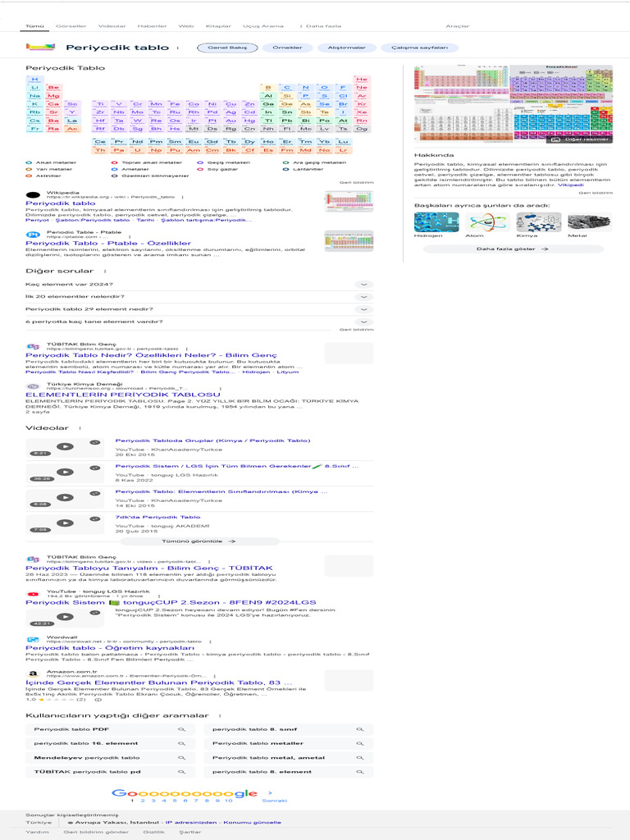Select Aktinitler legend option
The width and height of the screenshot is (630, 840).
point(43,176)
